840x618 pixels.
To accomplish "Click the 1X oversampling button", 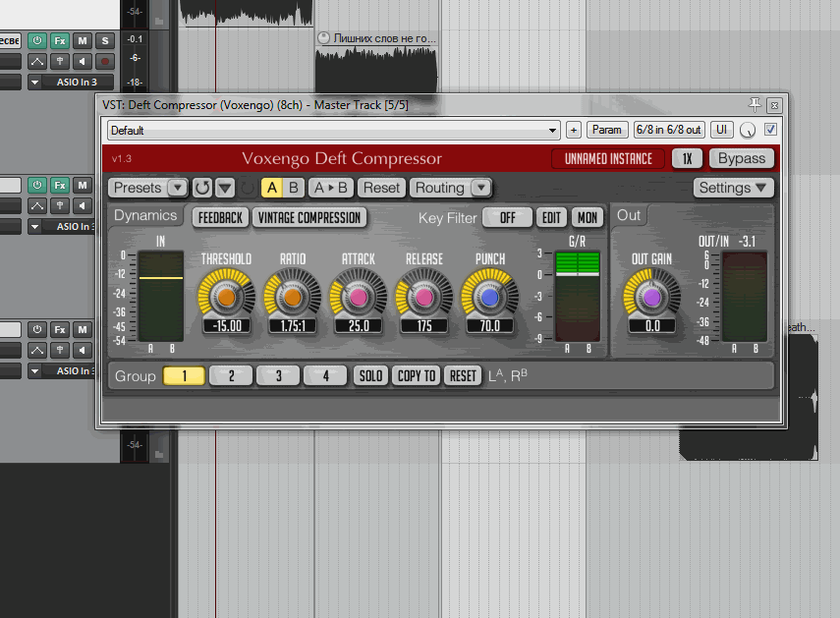I will (688, 158).
